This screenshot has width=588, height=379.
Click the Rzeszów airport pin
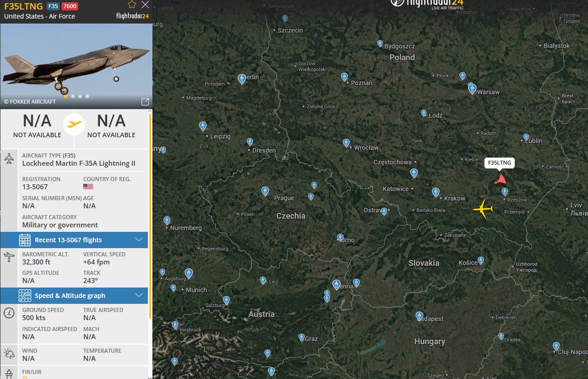tap(505, 192)
